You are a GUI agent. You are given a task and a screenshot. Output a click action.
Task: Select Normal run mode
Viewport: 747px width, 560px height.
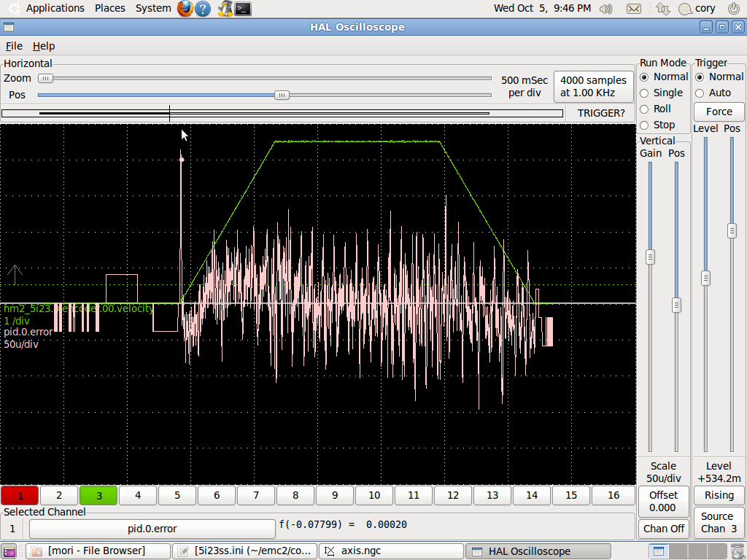[x=664, y=77]
